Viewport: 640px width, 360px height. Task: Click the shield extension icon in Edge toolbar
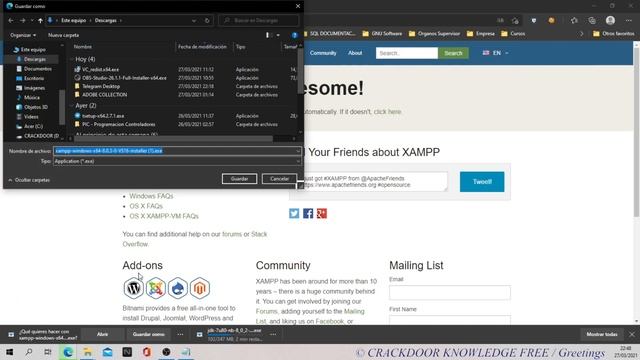[x=534, y=20]
